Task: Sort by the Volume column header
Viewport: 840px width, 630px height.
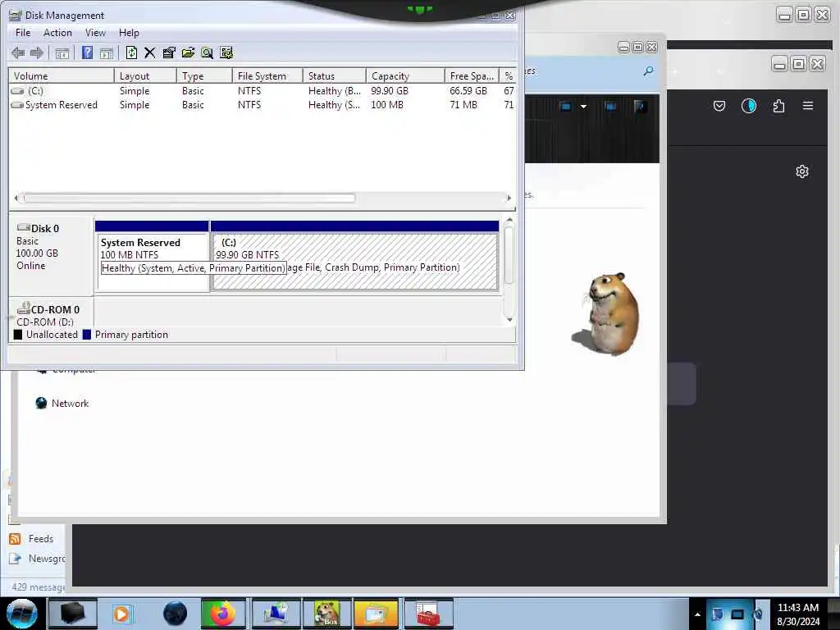Action: (x=61, y=76)
